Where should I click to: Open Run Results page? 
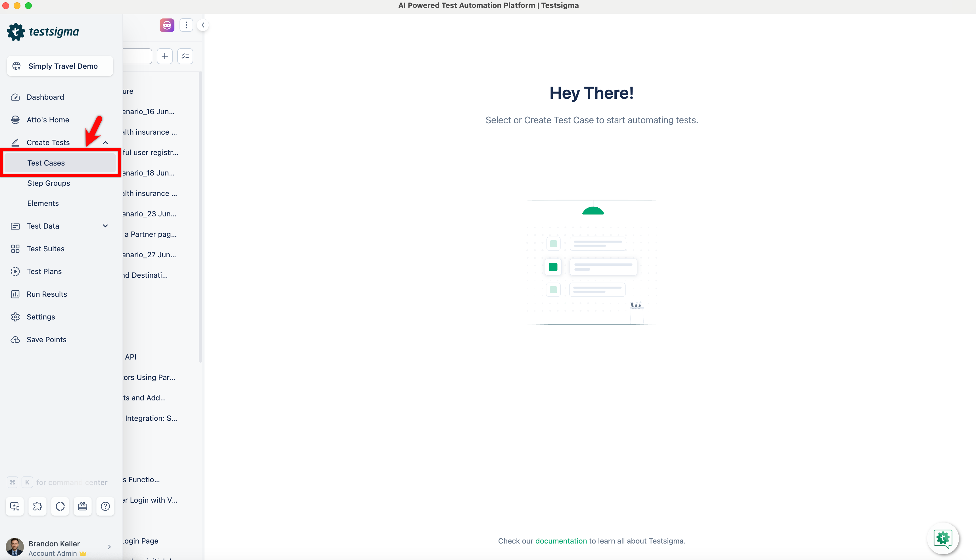pos(47,294)
